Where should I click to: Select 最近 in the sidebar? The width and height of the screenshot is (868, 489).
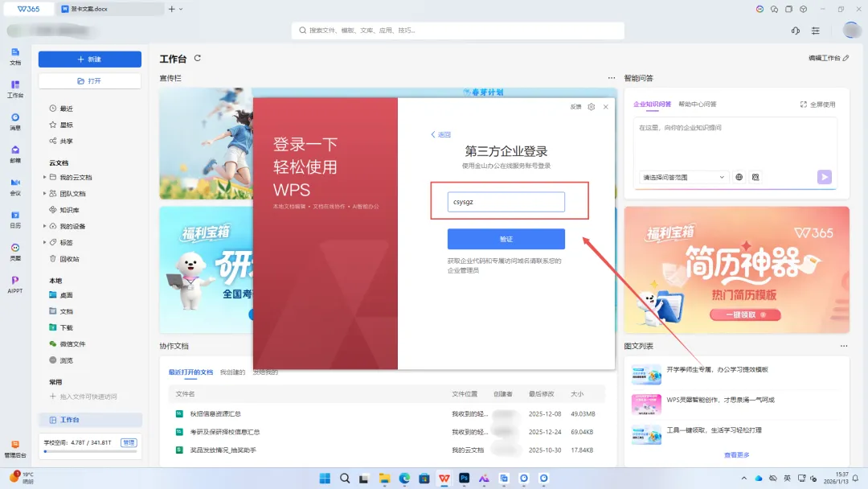(x=67, y=109)
